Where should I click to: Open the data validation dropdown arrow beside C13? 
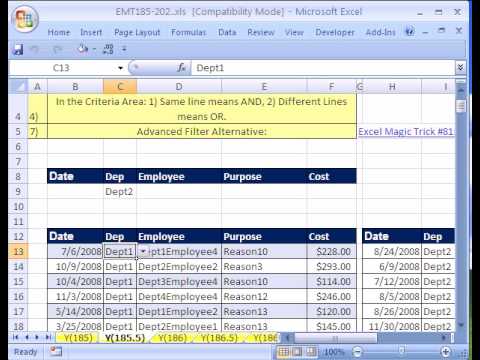(143, 251)
